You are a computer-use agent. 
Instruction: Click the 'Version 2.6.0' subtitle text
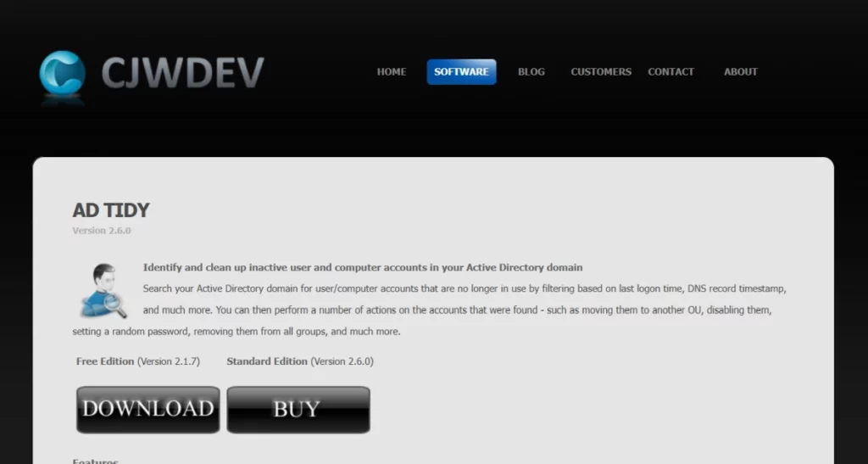pos(102,231)
